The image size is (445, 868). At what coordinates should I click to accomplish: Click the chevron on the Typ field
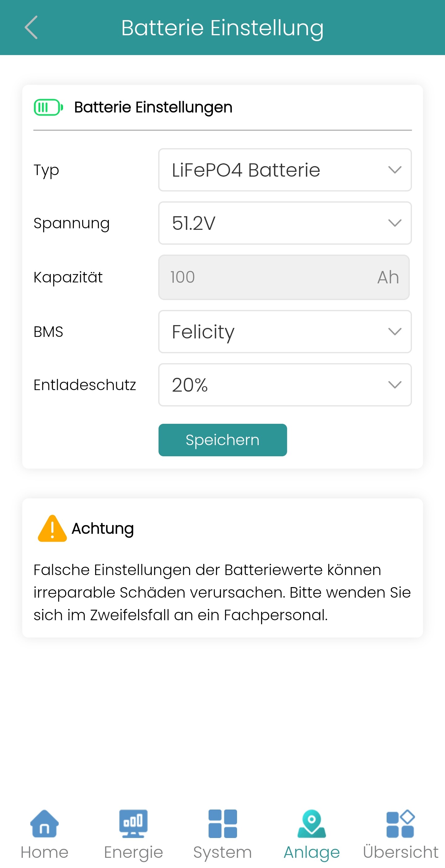click(x=395, y=170)
